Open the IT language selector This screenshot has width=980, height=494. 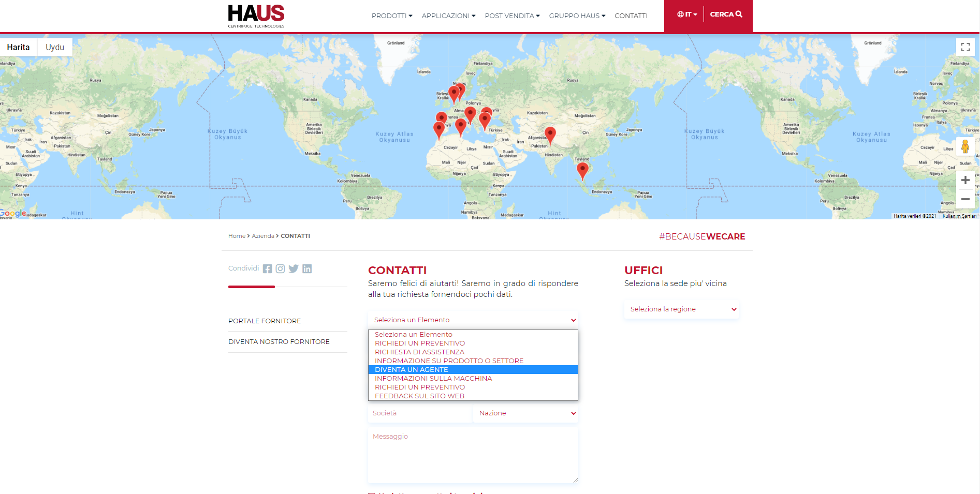click(x=687, y=14)
